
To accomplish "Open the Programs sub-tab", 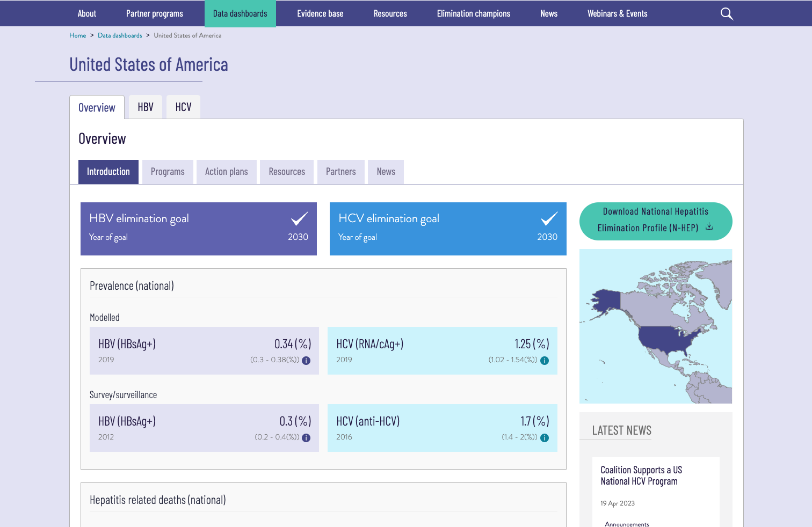I will (168, 172).
